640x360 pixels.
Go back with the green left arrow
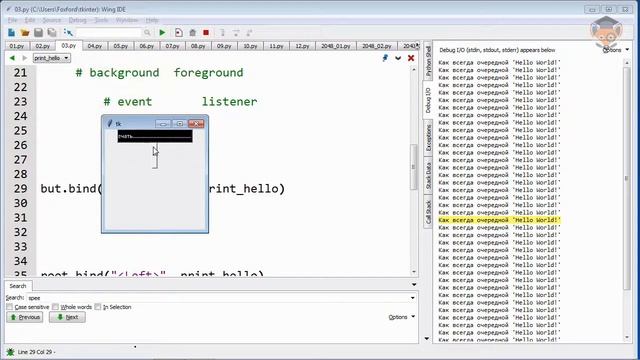coord(12,58)
